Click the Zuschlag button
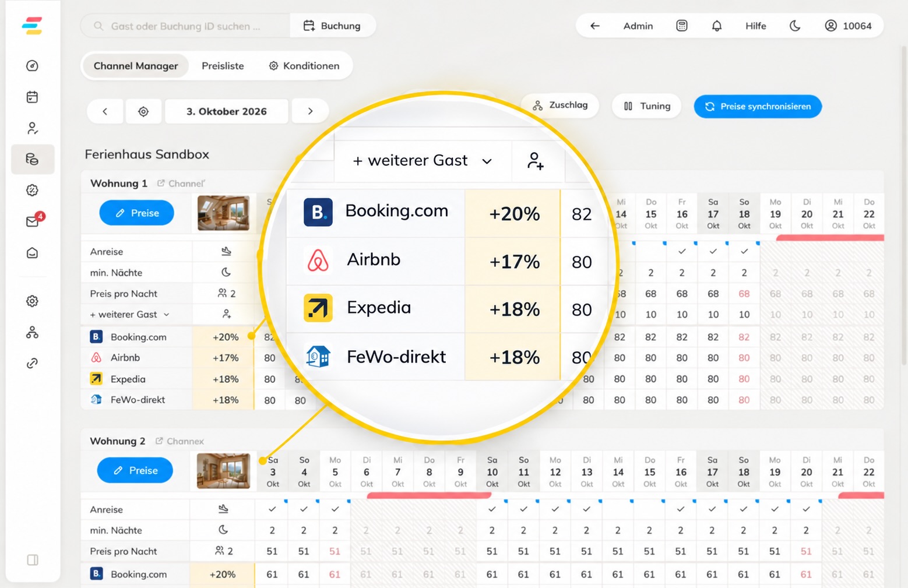Viewport: 908px width, 588px height. tap(560, 105)
